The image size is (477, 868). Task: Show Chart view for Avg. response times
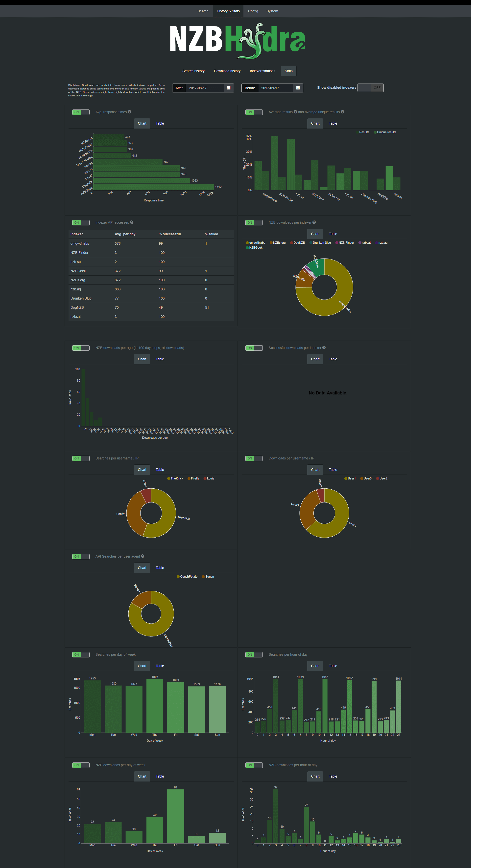click(142, 123)
